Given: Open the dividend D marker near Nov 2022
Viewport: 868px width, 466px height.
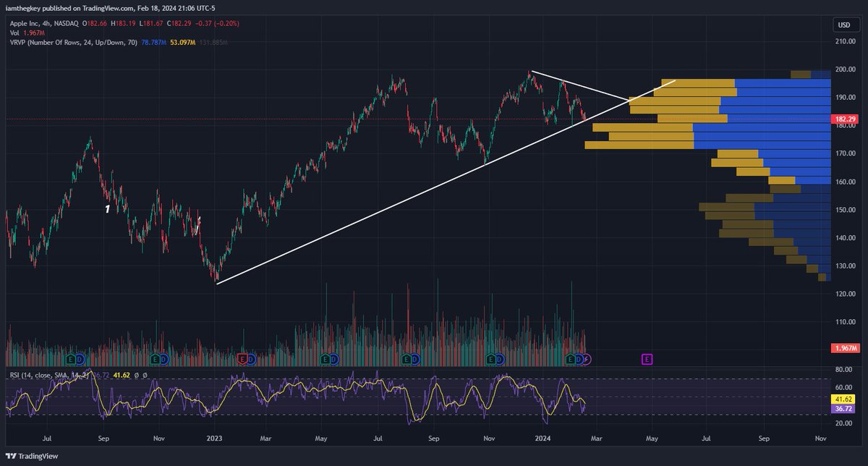Looking at the screenshot, I should click(x=163, y=359).
